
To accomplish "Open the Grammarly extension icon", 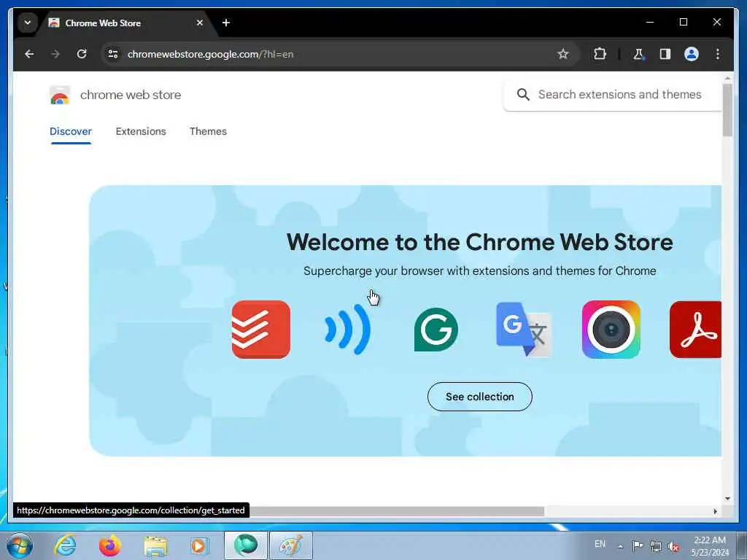I will (436, 330).
